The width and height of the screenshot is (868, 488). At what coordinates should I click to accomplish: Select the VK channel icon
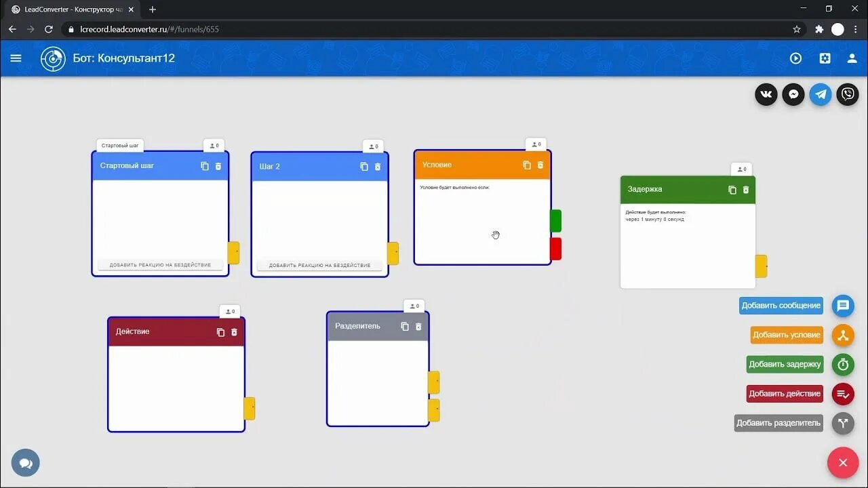click(766, 94)
